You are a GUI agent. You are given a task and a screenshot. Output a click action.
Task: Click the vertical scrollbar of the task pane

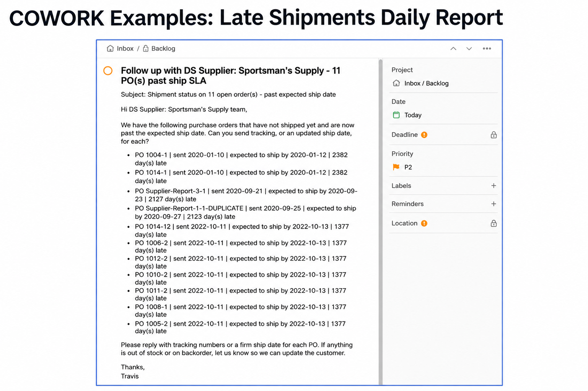(x=381, y=222)
